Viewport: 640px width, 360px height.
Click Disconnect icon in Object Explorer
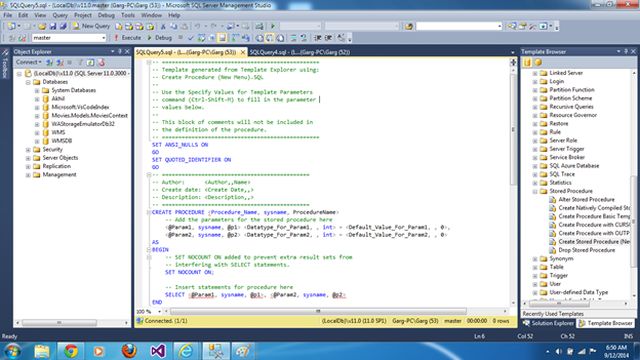click(x=60, y=62)
